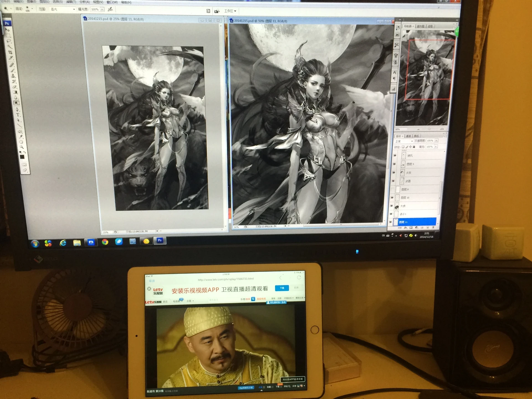Open the 范围 (range) dropdown set to 高光
The width and height of the screenshot is (532, 399).
pos(62,9)
